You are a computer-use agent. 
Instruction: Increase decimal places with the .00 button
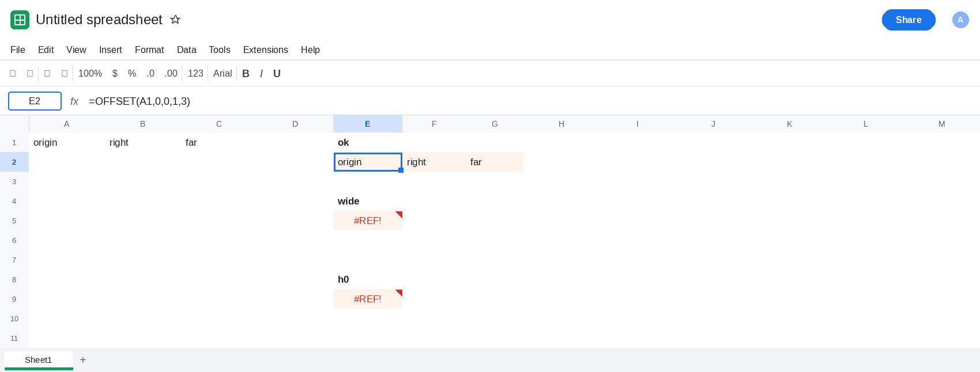[x=171, y=74]
